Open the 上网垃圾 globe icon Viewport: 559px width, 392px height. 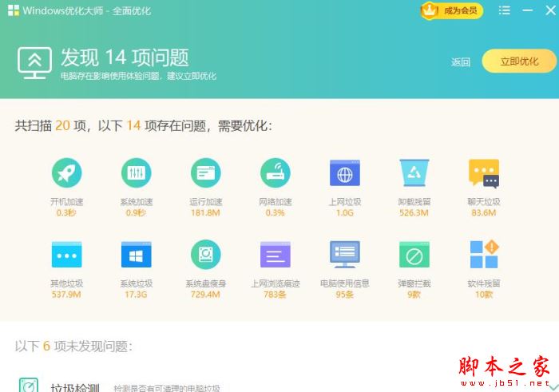click(x=345, y=172)
